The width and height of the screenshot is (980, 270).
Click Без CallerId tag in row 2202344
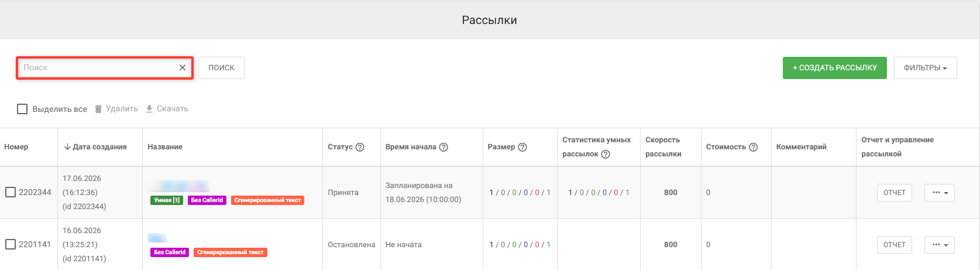[207, 200]
